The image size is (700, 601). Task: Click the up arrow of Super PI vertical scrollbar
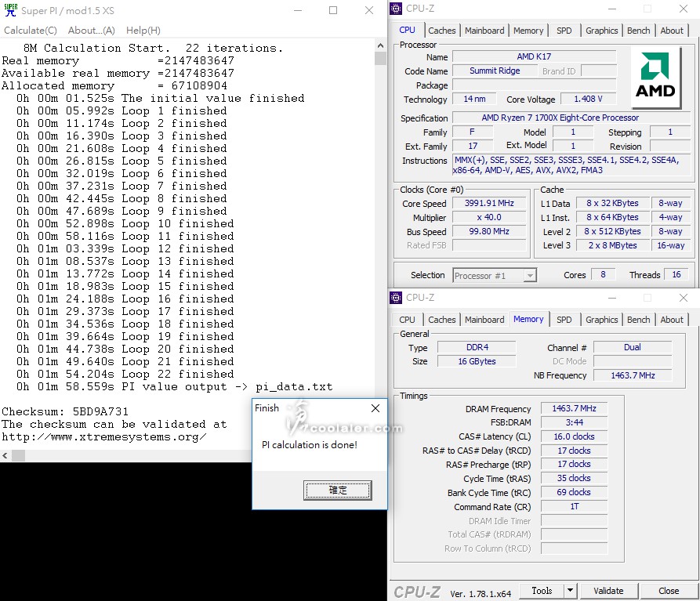point(380,45)
